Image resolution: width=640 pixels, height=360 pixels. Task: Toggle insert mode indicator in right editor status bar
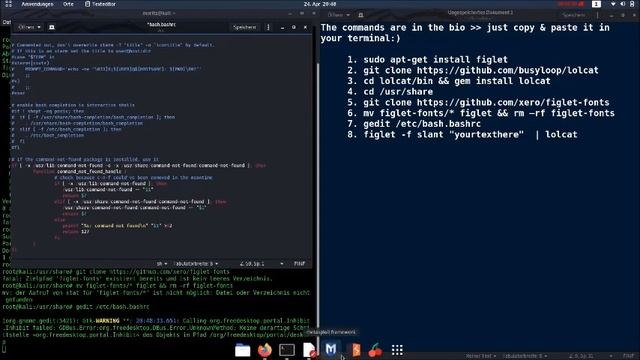pos(629,356)
